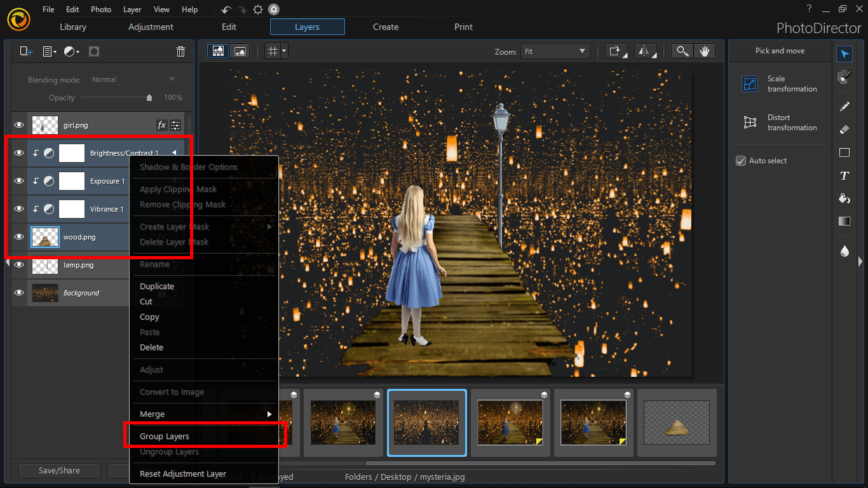The height and width of the screenshot is (488, 868).
Task: Open the Blending mode dropdown
Action: (x=133, y=79)
